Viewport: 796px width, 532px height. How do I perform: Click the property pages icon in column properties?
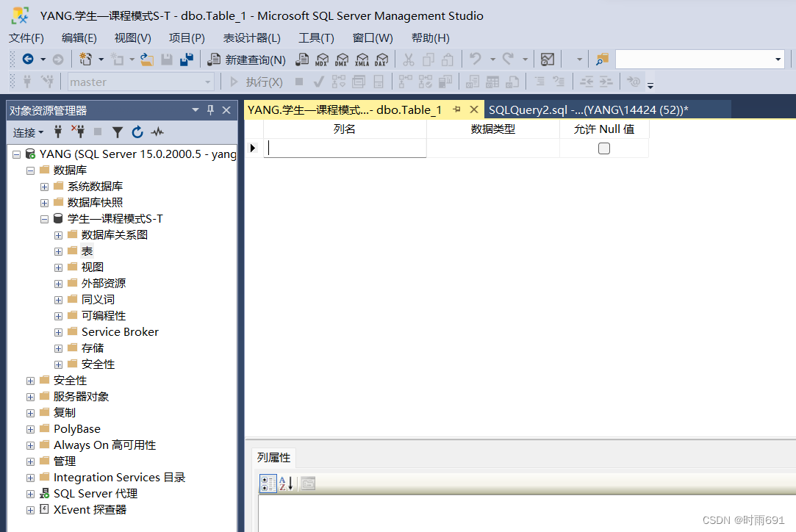(x=308, y=484)
